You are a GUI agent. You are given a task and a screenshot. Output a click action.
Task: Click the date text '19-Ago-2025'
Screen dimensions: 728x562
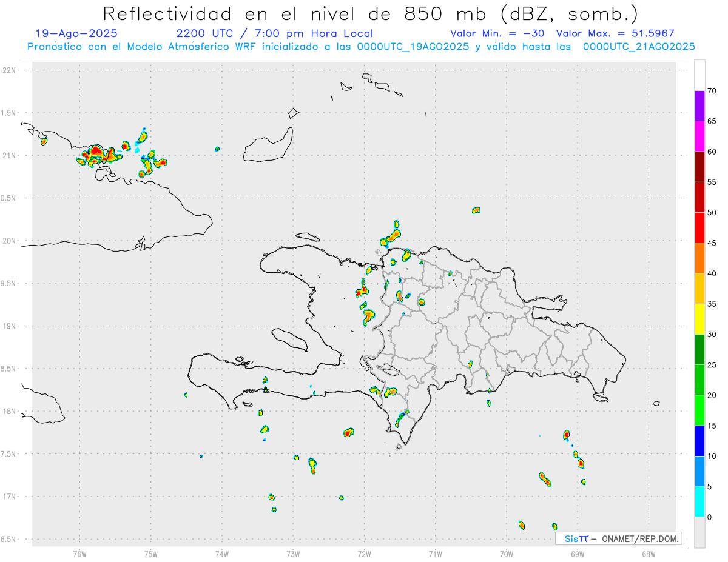click(76, 33)
